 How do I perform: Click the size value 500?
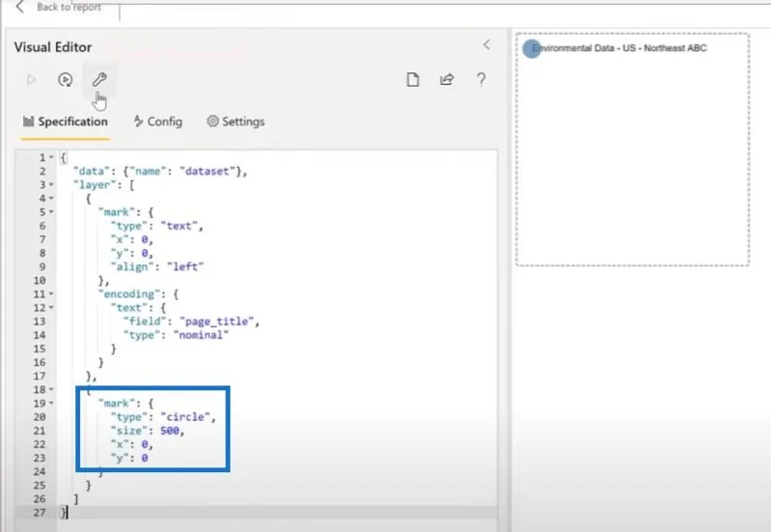[170, 431]
